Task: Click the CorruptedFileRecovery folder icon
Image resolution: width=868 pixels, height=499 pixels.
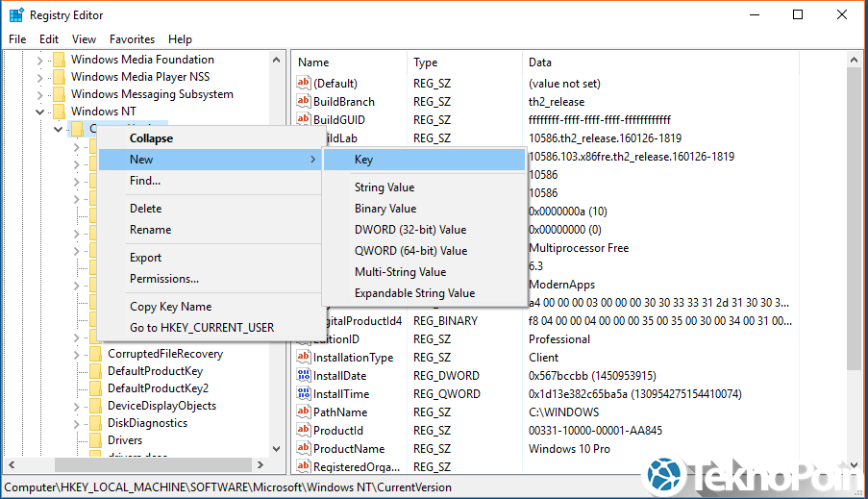Action: click(x=95, y=354)
